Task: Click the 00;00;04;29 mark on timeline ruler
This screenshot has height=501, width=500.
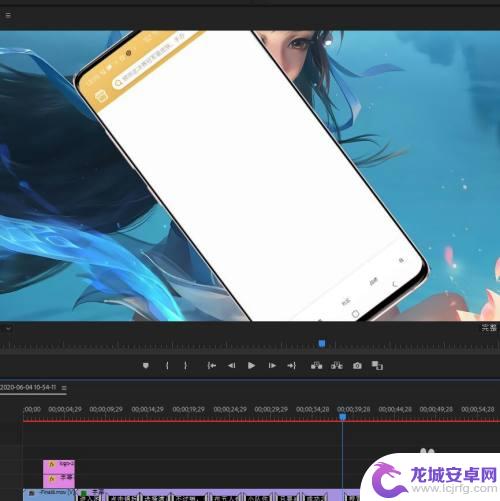Action: click(x=65, y=409)
